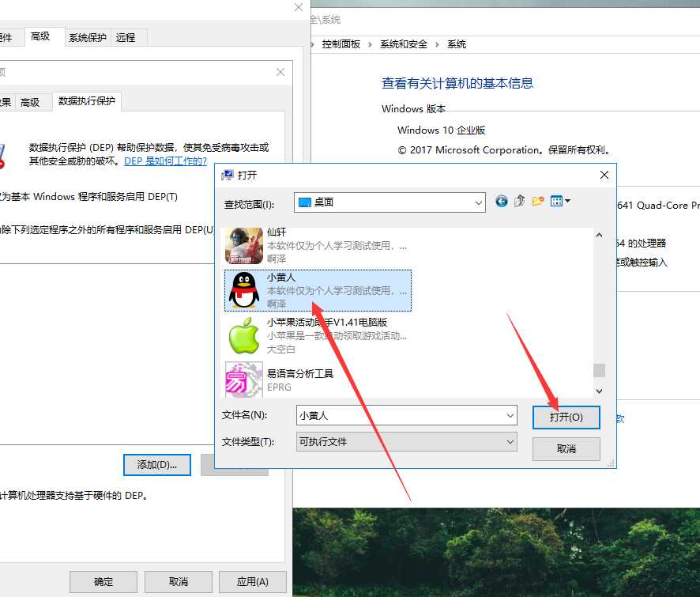
Task: Click 系统和安全 in the breadcrumb
Action: (x=404, y=44)
